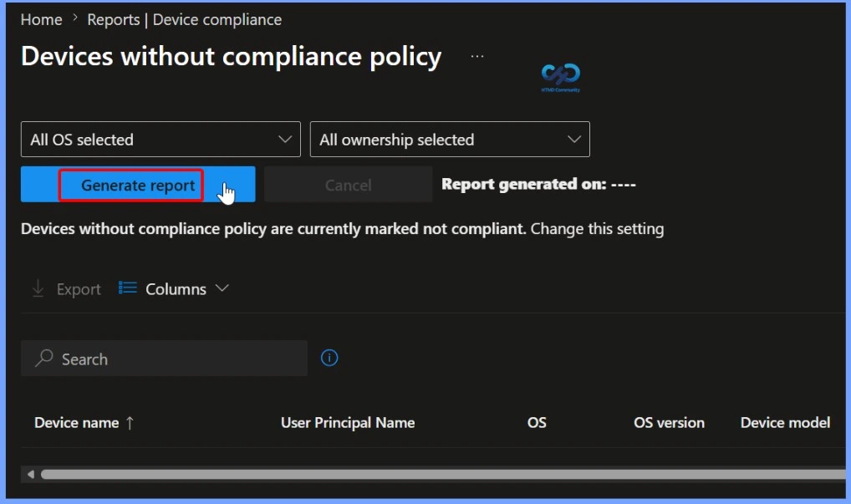
Task: Click the Export download icon
Action: (x=38, y=288)
